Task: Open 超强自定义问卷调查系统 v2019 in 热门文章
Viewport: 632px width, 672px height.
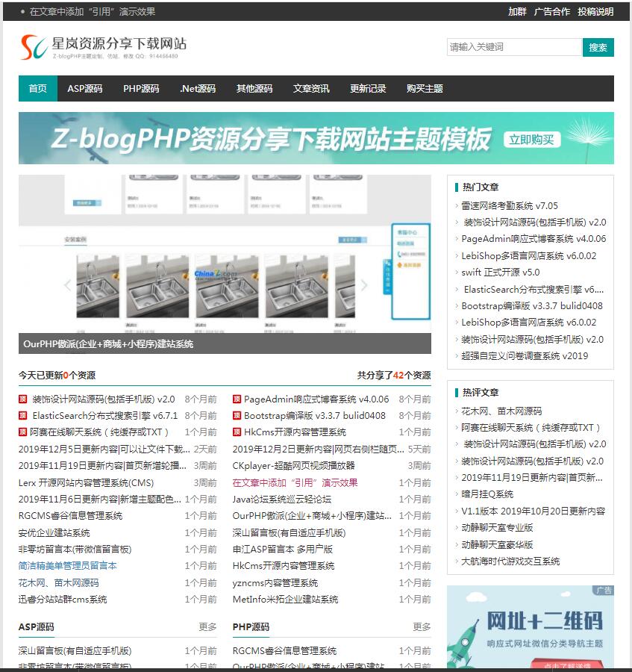Action: (525, 355)
